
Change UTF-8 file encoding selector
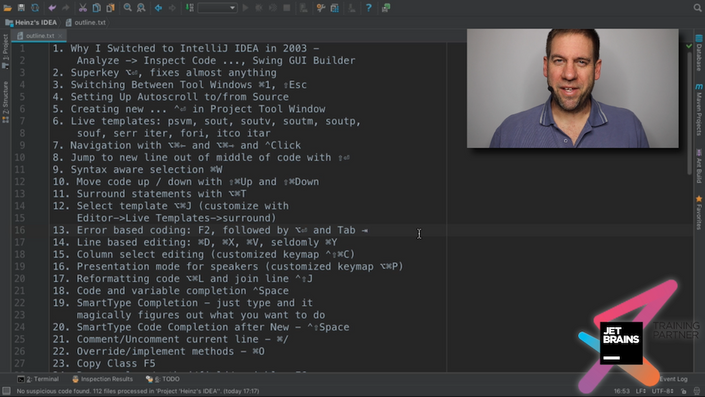coord(662,391)
